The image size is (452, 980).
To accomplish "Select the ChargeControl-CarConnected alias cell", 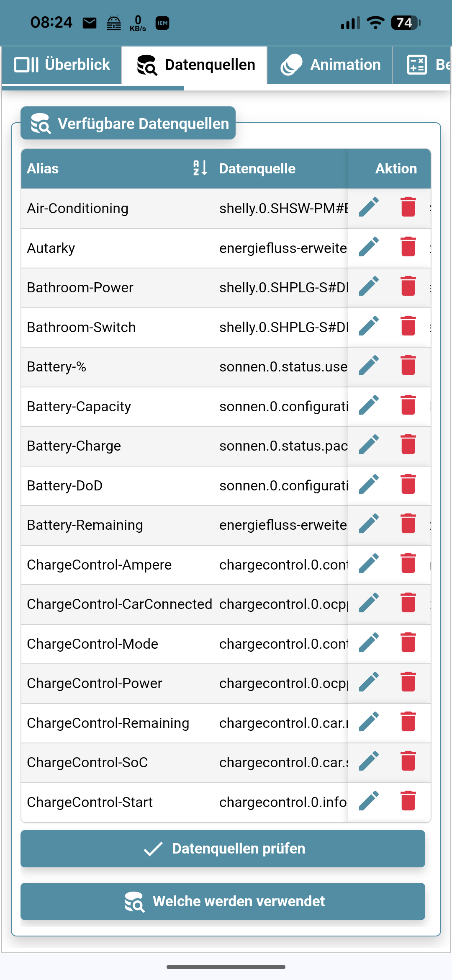I will pos(119,604).
